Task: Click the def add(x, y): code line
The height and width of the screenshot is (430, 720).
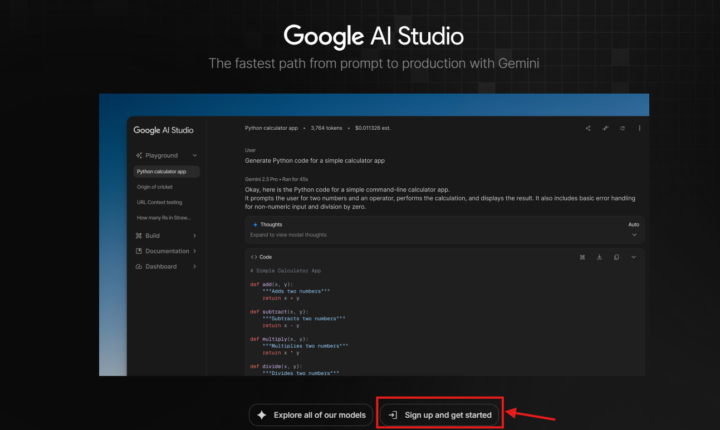Action: [x=271, y=284]
